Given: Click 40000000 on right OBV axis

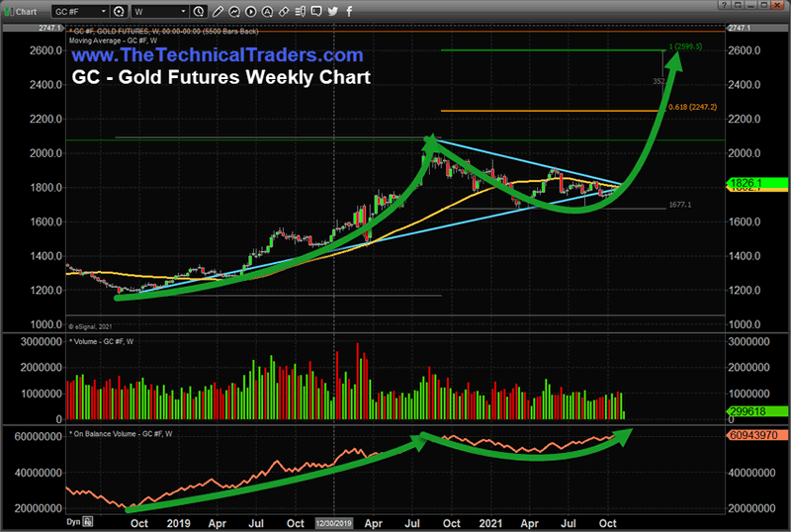Looking at the screenshot, I should tap(751, 473).
